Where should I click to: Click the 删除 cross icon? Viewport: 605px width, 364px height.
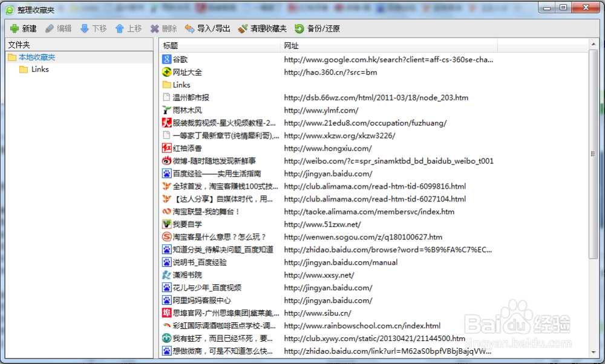155,28
